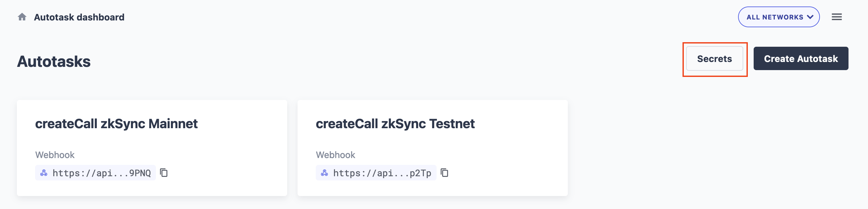Click Create Autotask button
This screenshot has height=209, width=868.
pyautogui.click(x=801, y=58)
